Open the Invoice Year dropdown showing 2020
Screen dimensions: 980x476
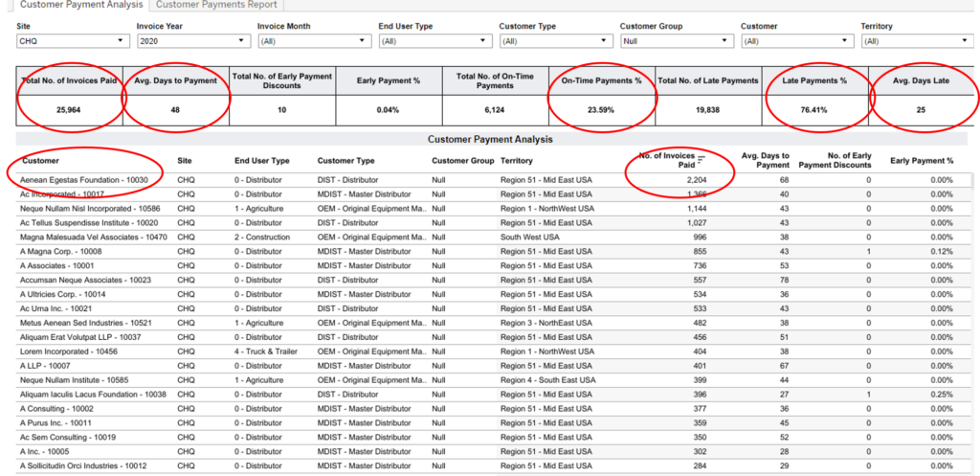click(192, 41)
